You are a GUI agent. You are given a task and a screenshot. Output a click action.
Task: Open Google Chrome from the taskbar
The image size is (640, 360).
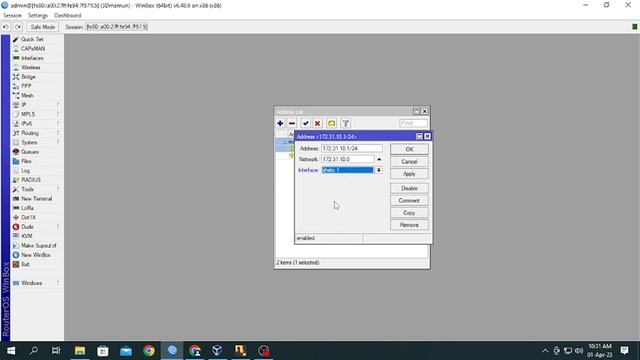point(149,351)
